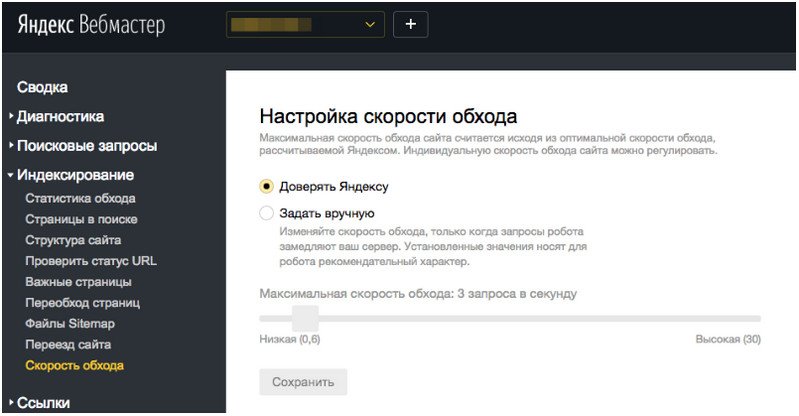The height and width of the screenshot is (416, 799).
Task: Open Переезд сайта item
Action: [x=67, y=344]
